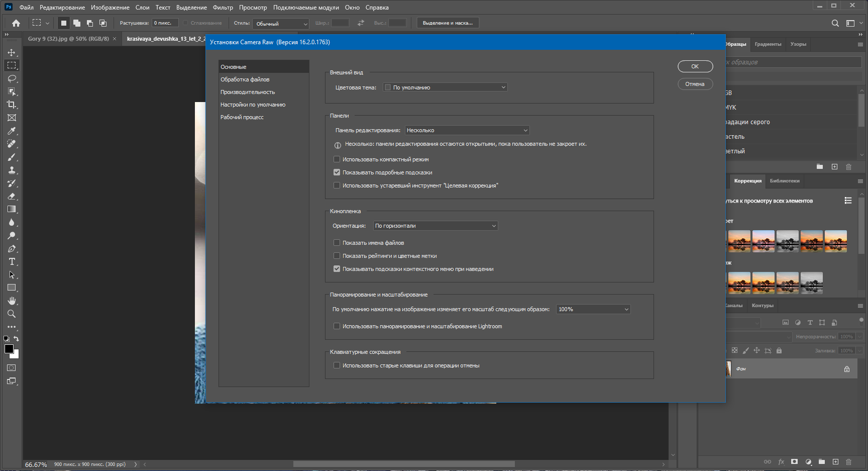Select the Pen tool
Screen dimensions: 868x471
(12, 248)
